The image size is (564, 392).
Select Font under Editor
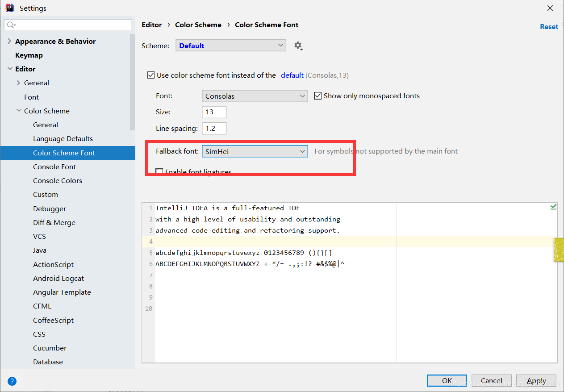coord(31,97)
